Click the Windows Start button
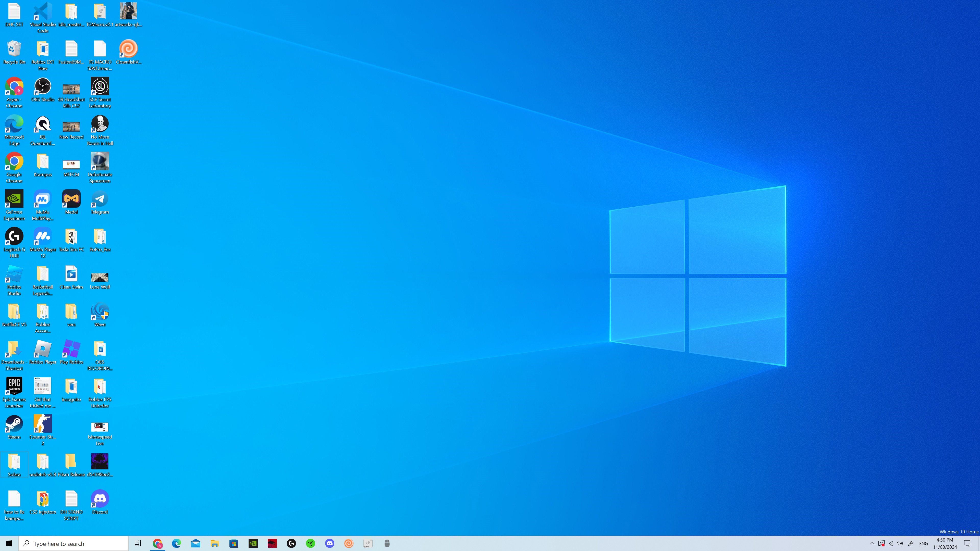 coord(9,543)
